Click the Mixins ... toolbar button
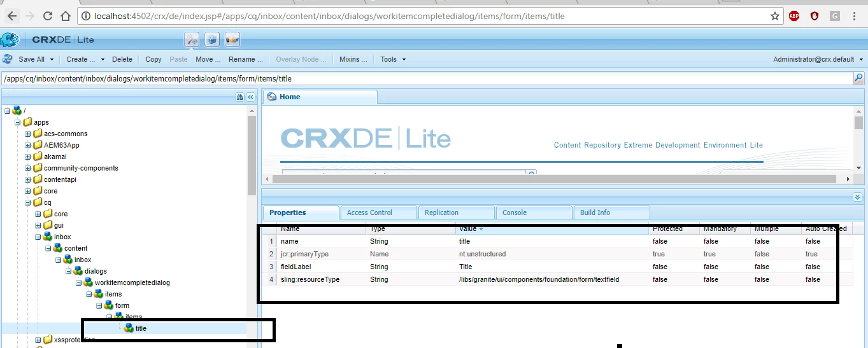Viewport: 868px width, 348px height. pyautogui.click(x=353, y=59)
